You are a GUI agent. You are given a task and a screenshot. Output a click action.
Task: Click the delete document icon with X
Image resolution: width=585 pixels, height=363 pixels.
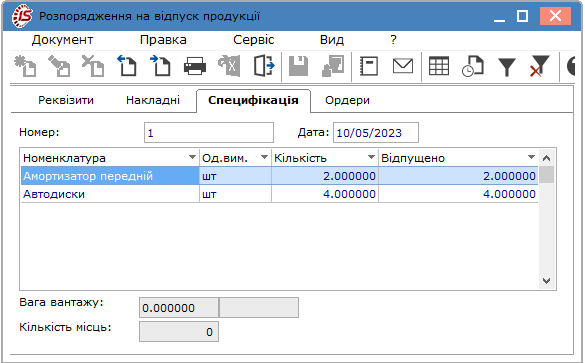pos(93,66)
